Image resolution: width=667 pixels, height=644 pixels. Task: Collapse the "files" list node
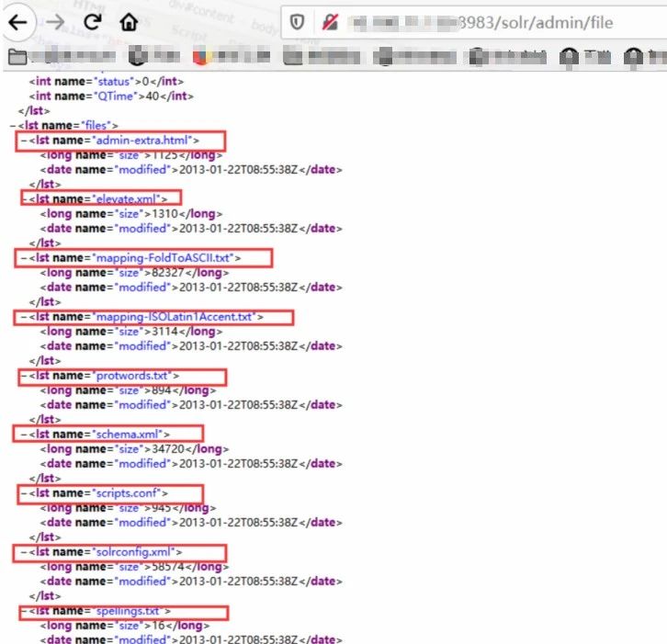coord(11,125)
